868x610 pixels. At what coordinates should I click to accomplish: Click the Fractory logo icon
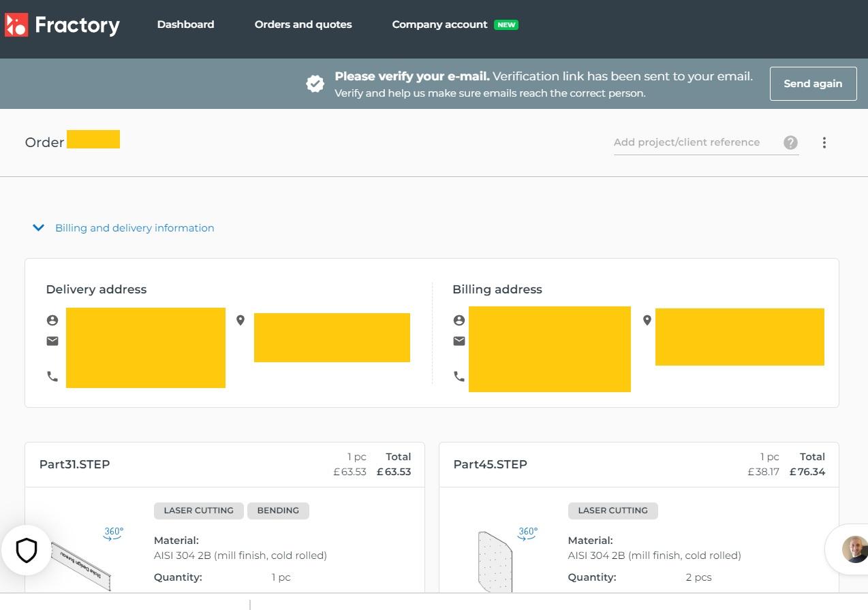16,25
